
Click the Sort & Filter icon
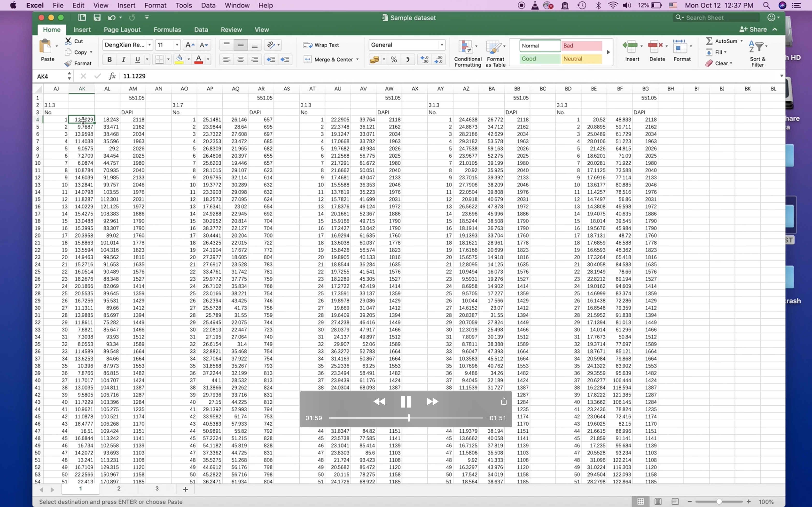pyautogui.click(x=757, y=47)
